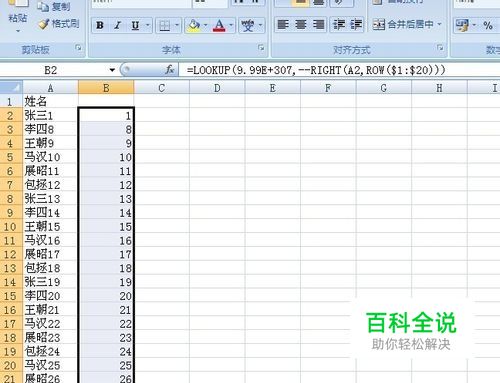
Task: Click the Bold formatting button
Action: [x=100, y=25]
